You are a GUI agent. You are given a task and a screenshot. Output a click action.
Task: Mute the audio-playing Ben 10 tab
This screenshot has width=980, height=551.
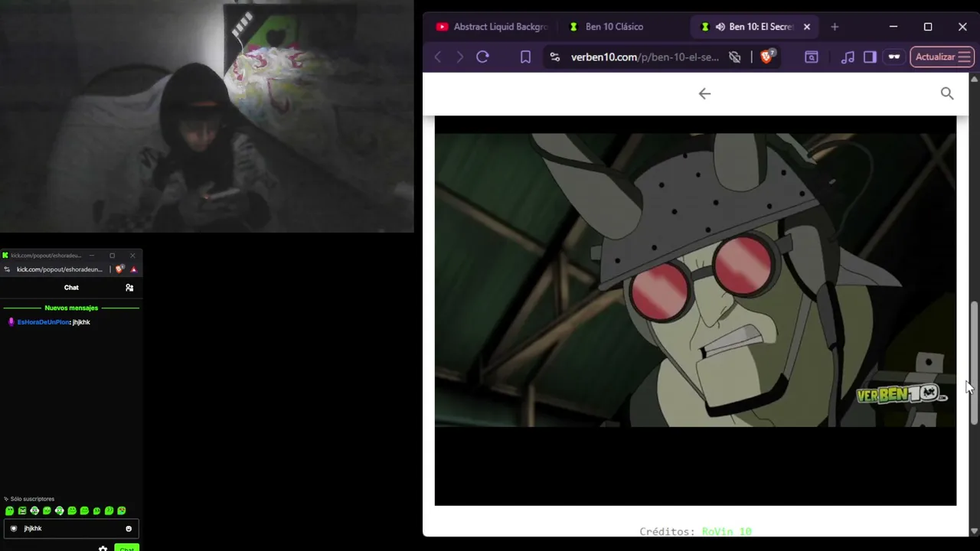point(720,27)
